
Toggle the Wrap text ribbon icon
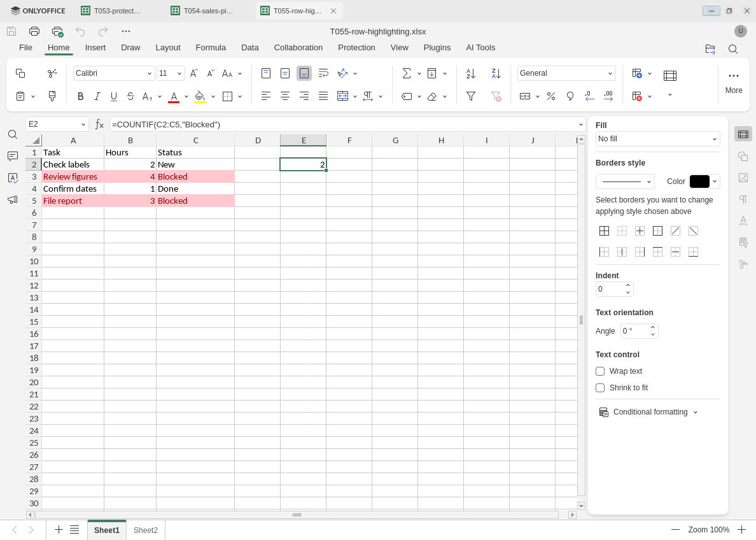coord(323,73)
